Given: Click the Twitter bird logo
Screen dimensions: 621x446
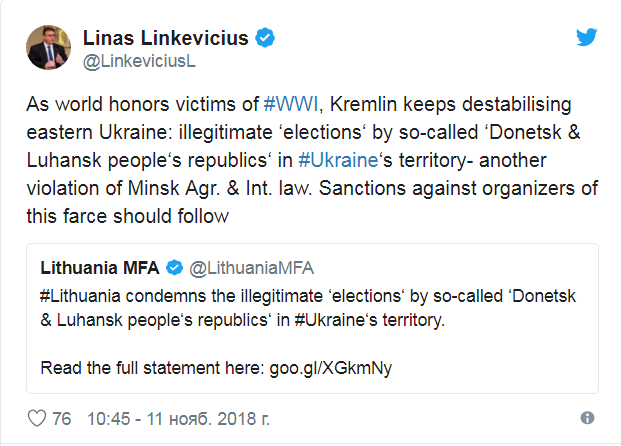Looking at the screenshot, I should click(588, 38).
